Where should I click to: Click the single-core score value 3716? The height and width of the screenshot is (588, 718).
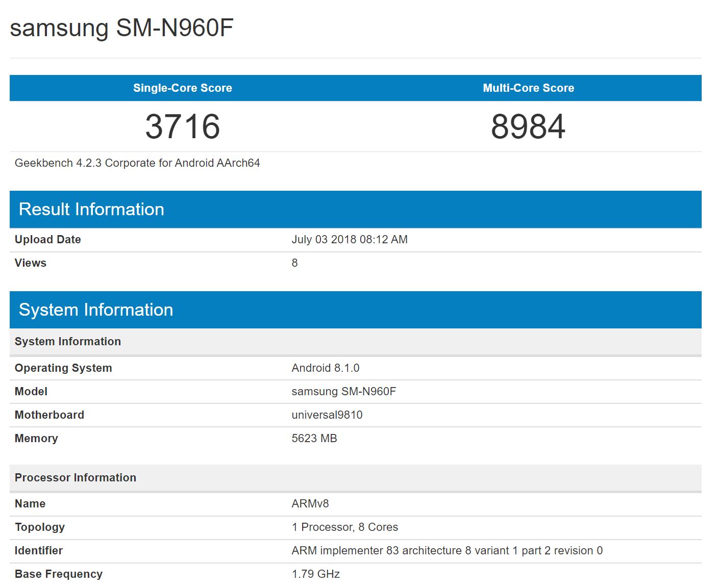182,126
